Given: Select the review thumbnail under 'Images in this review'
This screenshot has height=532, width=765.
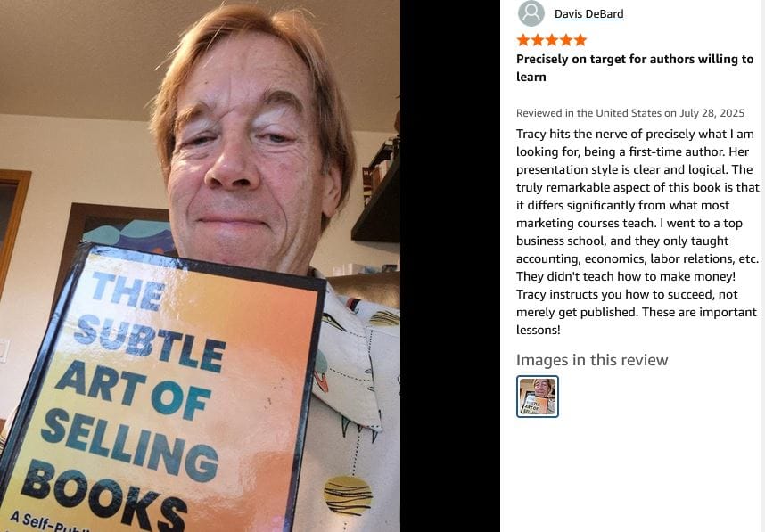Looking at the screenshot, I should [537, 396].
